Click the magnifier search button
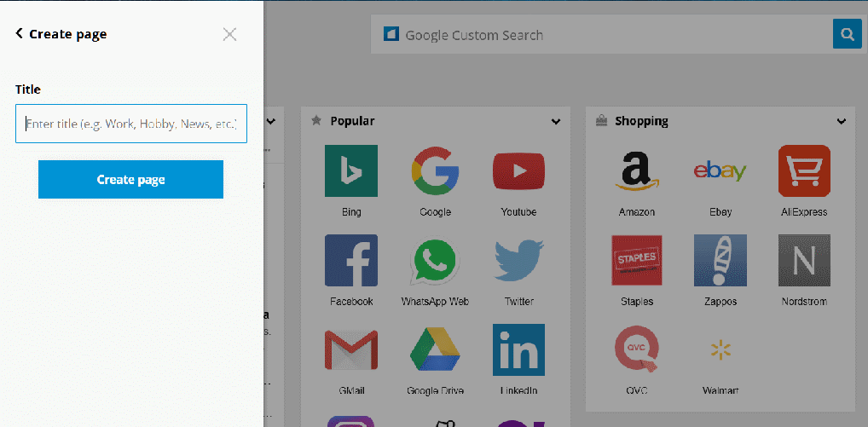 (x=847, y=34)
